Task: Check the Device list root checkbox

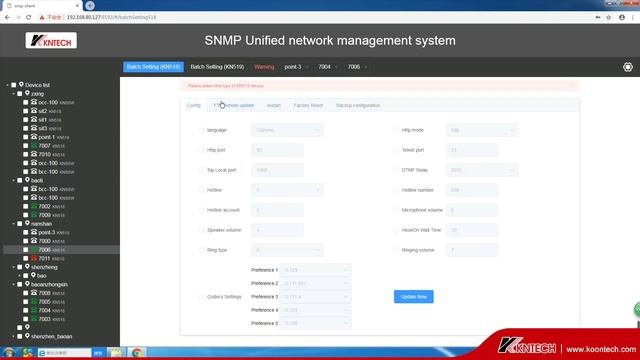Action: click(13, 85)
